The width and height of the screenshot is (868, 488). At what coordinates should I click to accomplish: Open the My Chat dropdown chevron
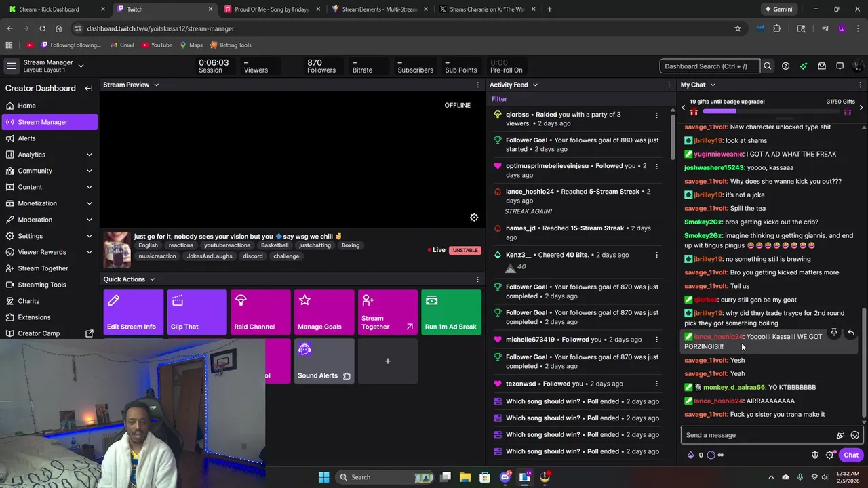pos(713,85)
